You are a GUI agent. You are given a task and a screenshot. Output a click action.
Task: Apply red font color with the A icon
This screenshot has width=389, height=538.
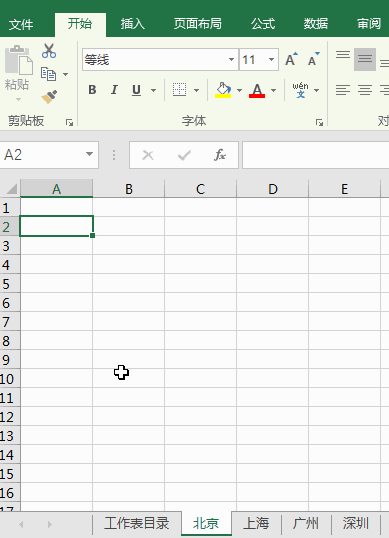[x=257, y=90]
